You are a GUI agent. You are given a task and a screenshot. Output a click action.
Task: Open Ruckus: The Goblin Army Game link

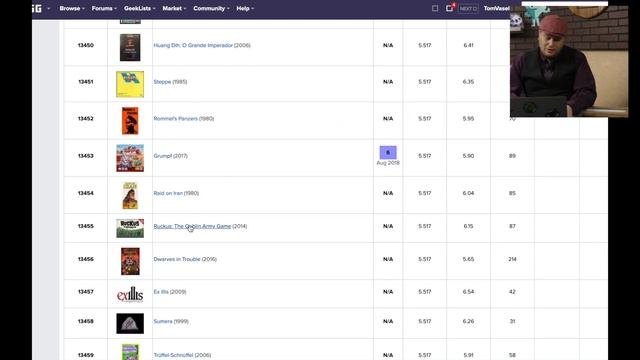192,226
